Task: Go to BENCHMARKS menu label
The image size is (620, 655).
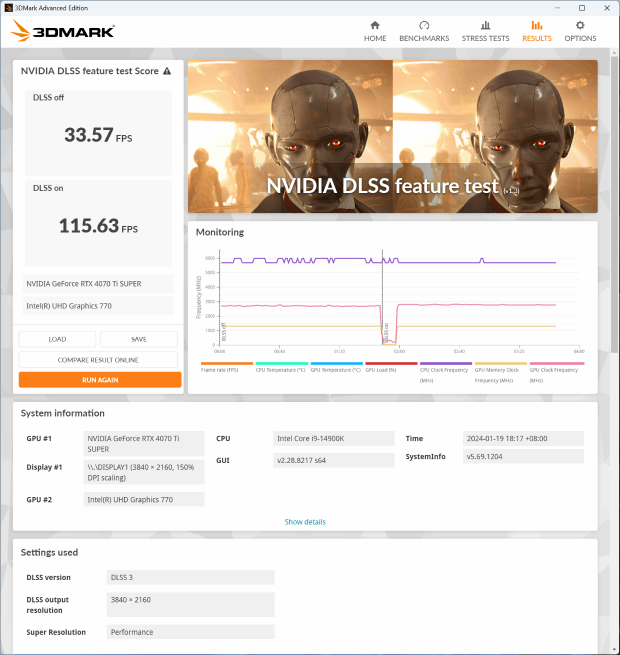Action: pos(424,38)
